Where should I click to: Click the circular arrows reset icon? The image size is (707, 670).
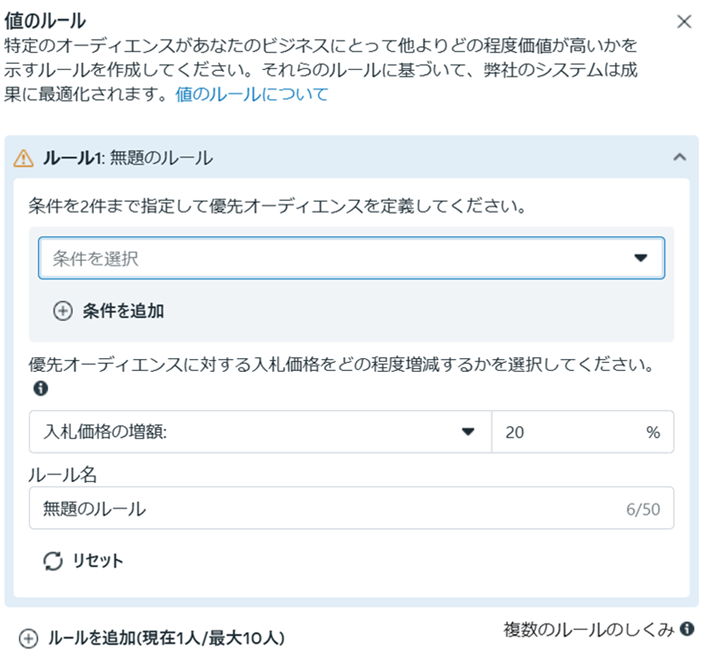click(x=53, y=560)
